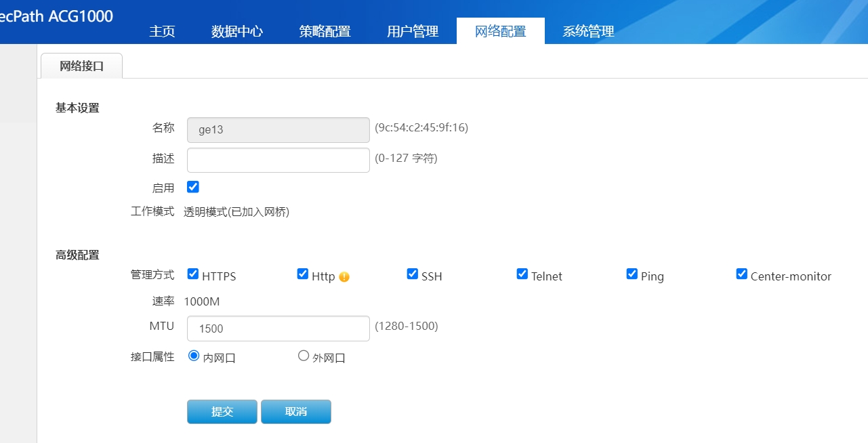The height and width of the screenshot is (443, 868).
Task: Open the 系统管理 menu
Action: click(x=588, y=32)
